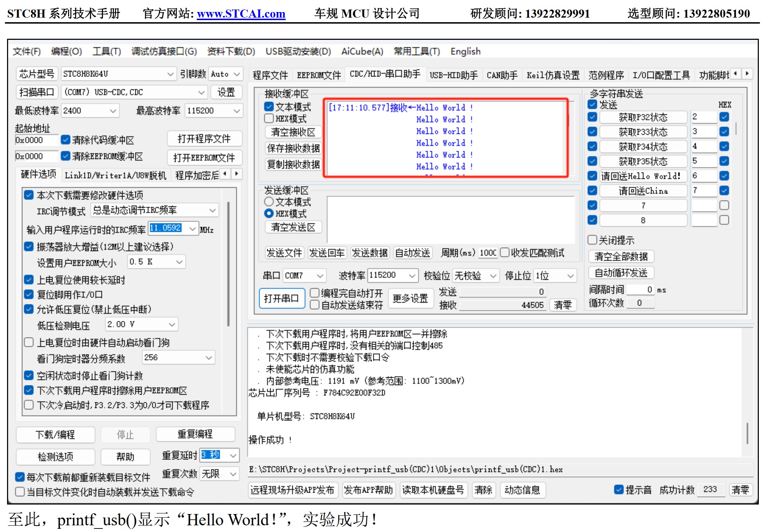Expand the maximum baud rate 115200 dropdown

pyautogui.click(x=237, y=111)
